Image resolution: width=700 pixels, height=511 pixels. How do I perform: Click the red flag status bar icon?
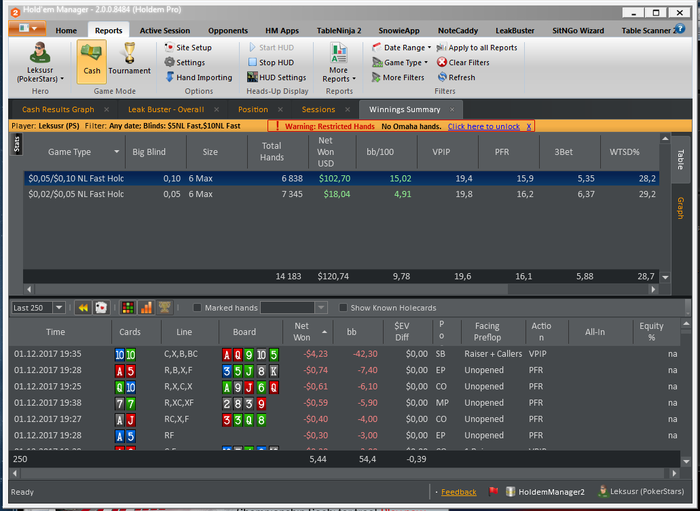click(493, 492)
